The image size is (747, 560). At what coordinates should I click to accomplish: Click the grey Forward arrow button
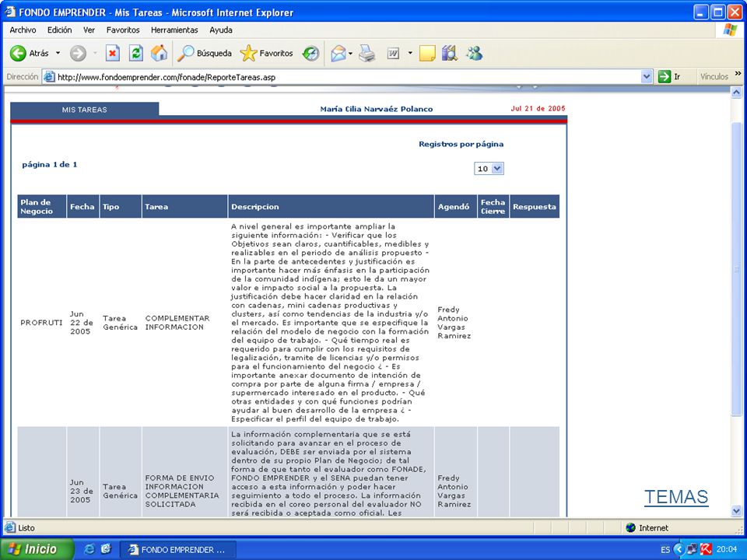point(78,54)
